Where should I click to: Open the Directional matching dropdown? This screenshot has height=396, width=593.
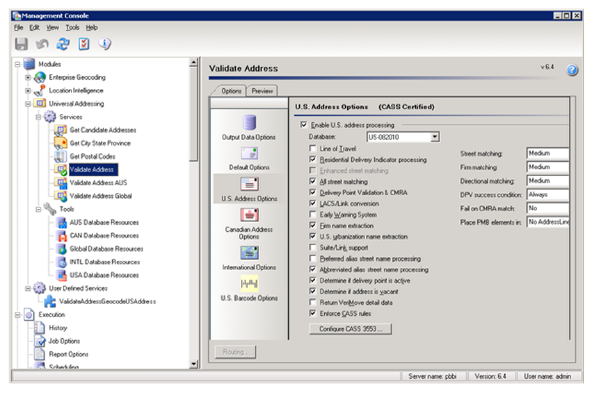[548, 181]
